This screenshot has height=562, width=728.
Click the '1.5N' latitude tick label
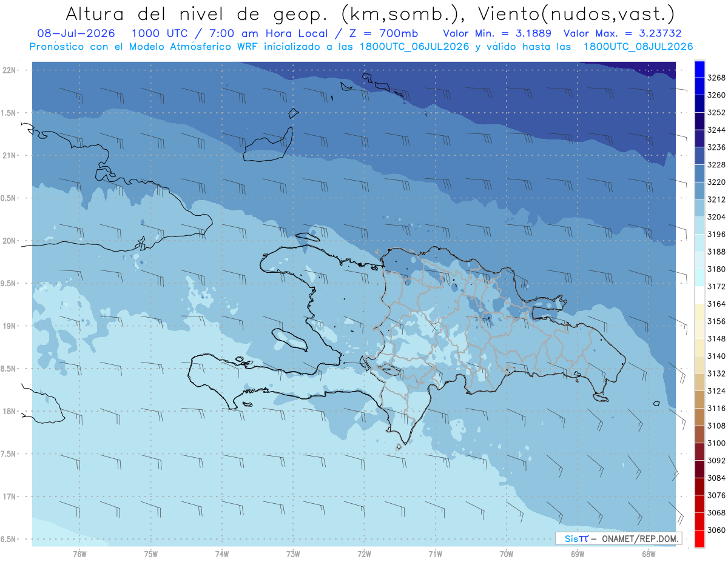pos(8,113)
